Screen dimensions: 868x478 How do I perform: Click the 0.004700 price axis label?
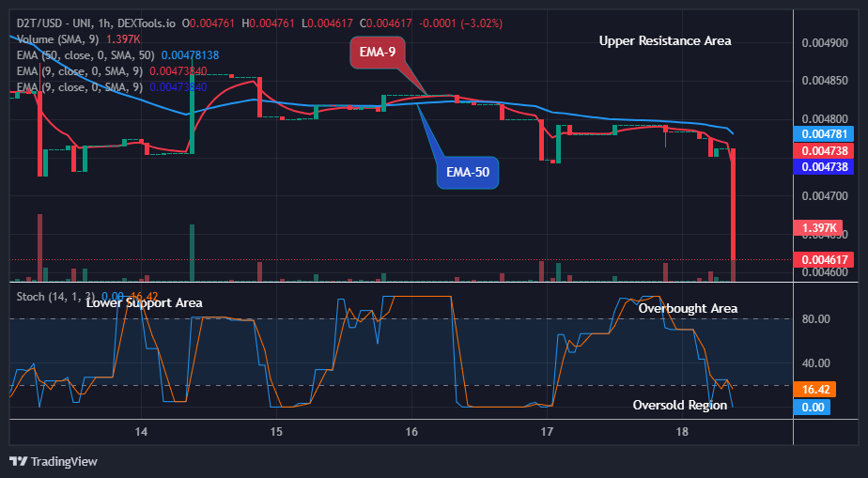[x=825, y=196]
